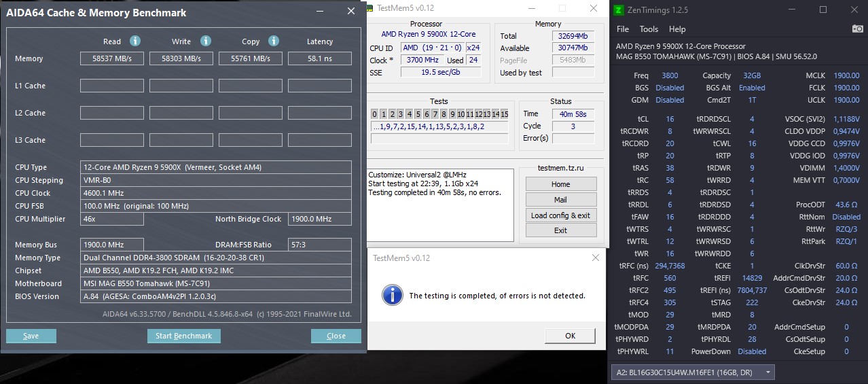Click the tREFI 14829 value
This screenshot has width=868, height=384.
point(752,278)
